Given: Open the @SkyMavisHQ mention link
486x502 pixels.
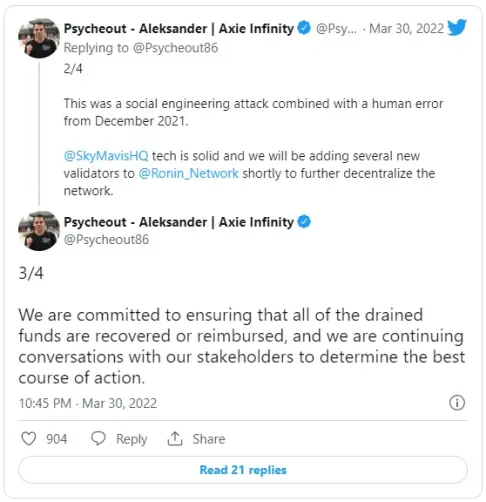Looking at the screenshot, I should 106,156.
